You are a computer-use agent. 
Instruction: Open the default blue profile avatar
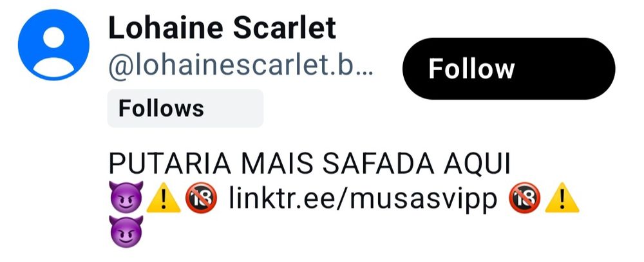coord(53,45)
